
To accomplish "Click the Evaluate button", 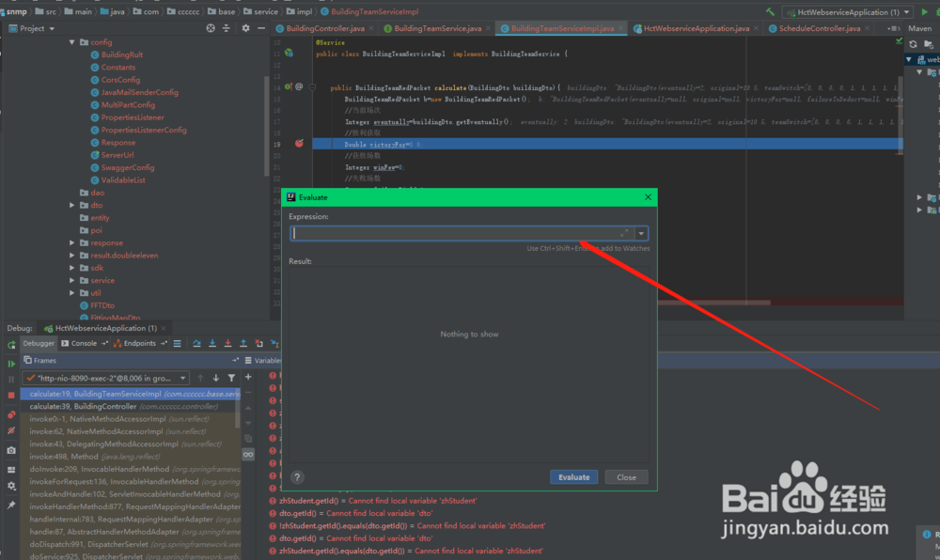I will [573, 477].
